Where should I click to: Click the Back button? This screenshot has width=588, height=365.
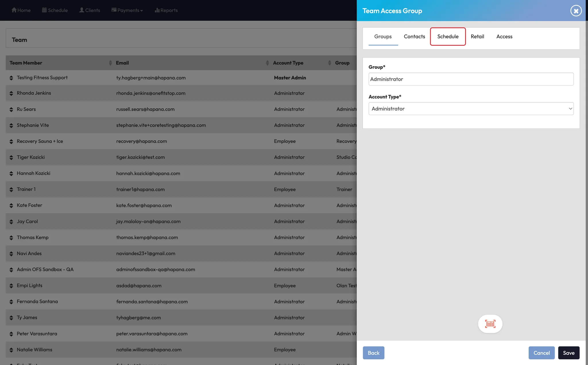373,353
